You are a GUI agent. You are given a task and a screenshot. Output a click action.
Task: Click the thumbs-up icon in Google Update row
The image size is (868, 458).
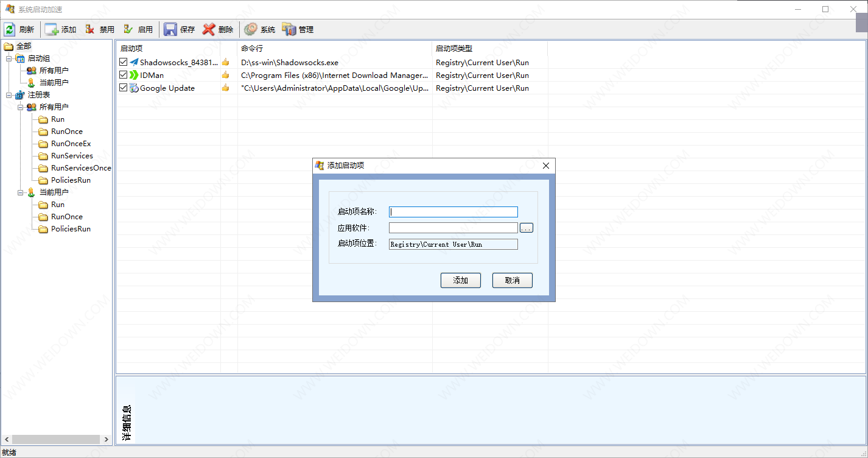point(226,88)
